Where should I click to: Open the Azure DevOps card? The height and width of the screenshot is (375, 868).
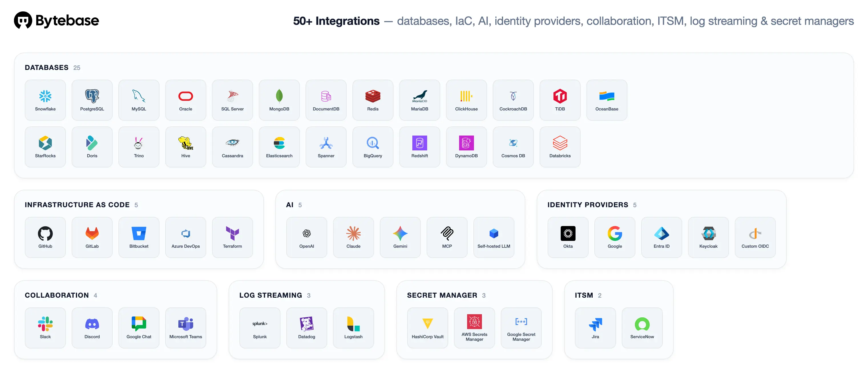[x=186, y=237]
